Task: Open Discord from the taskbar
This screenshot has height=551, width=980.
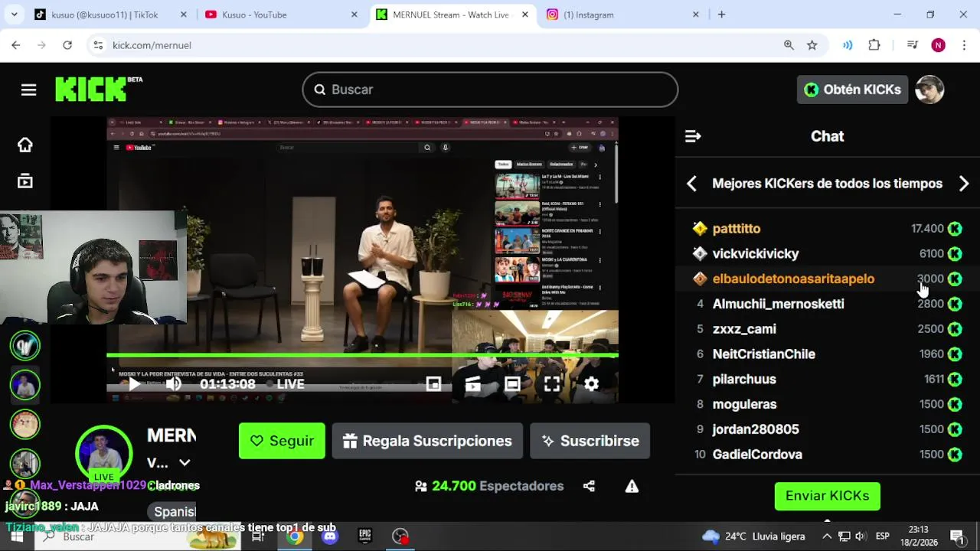Action: (x=330, y=536)
